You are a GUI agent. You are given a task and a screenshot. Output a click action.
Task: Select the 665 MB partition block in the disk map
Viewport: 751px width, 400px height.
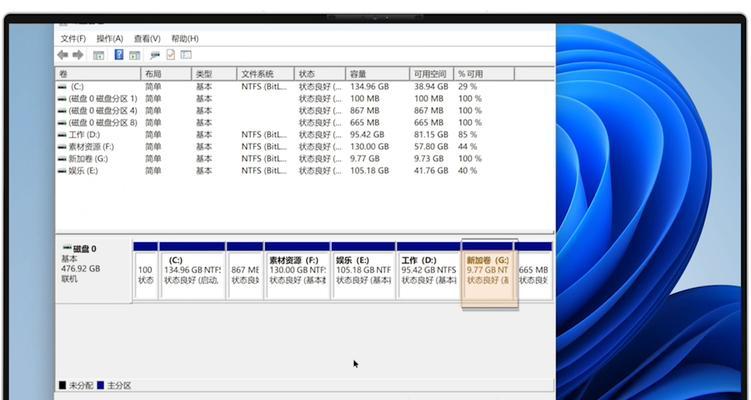[x=533, y=271]
